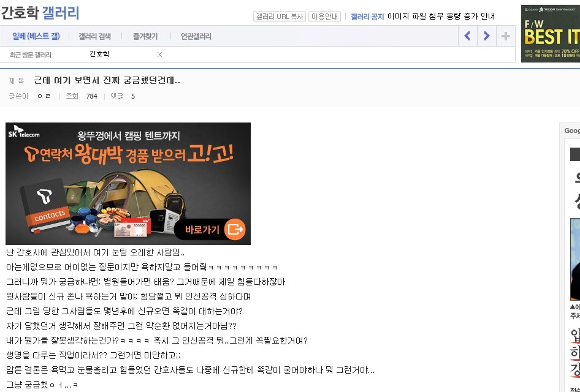Go to previous gallery with left arrow

pos(468,36)
